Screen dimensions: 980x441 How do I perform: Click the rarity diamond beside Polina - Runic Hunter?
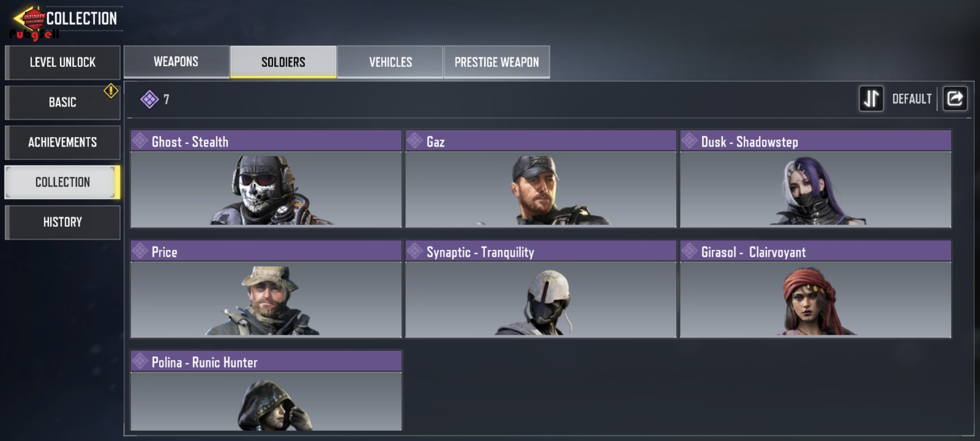coord(140,361)
